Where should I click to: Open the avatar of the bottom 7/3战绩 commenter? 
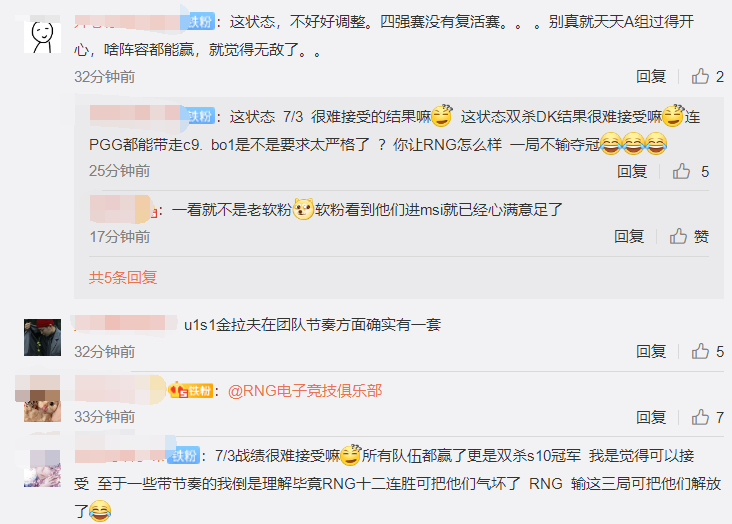(42, 468)
